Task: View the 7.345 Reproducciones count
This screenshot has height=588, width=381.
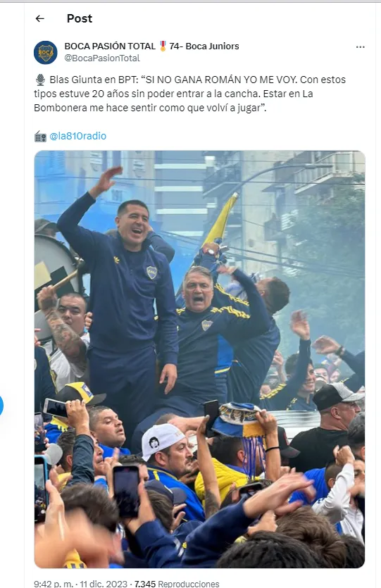Action: 177,584
